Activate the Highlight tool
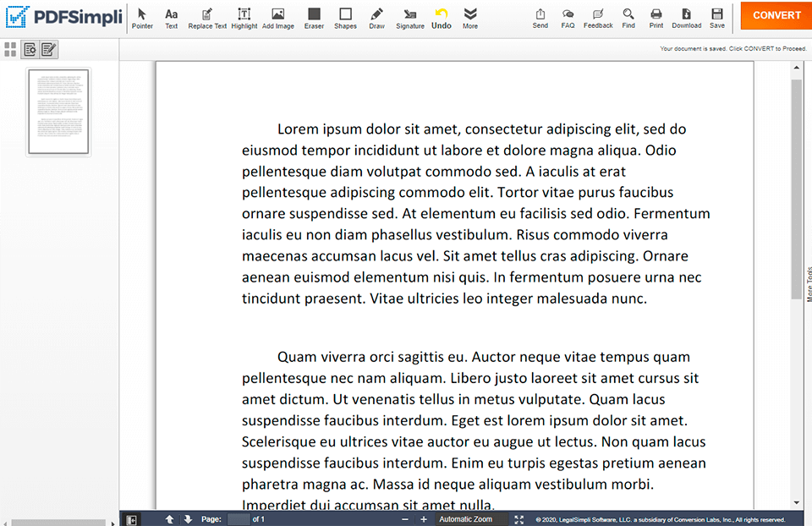Viewport: 812px width, 526px height. pos(244,18)
